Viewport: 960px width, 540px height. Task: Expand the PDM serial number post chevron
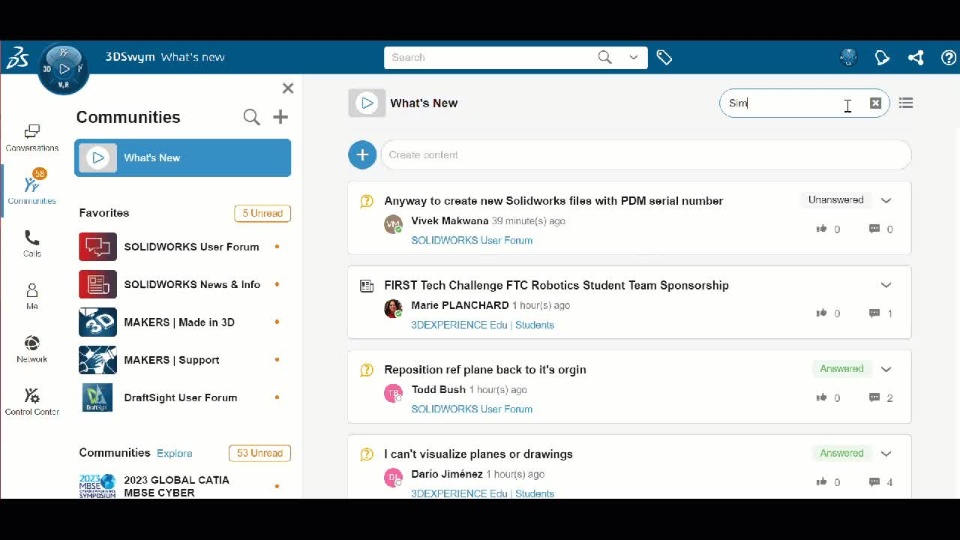[x=886, y=201]
